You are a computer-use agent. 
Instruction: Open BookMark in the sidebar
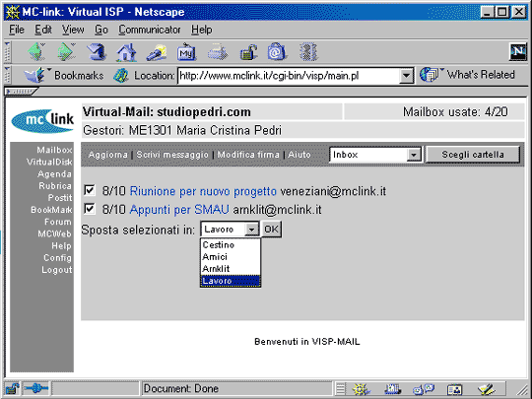click(x=51, y=210)
